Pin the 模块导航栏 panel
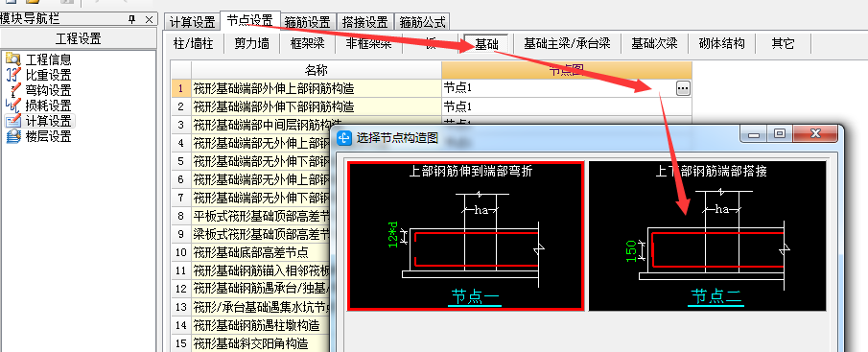The width and height of the screenshot is (868, 352). click(x=131, y=19)
